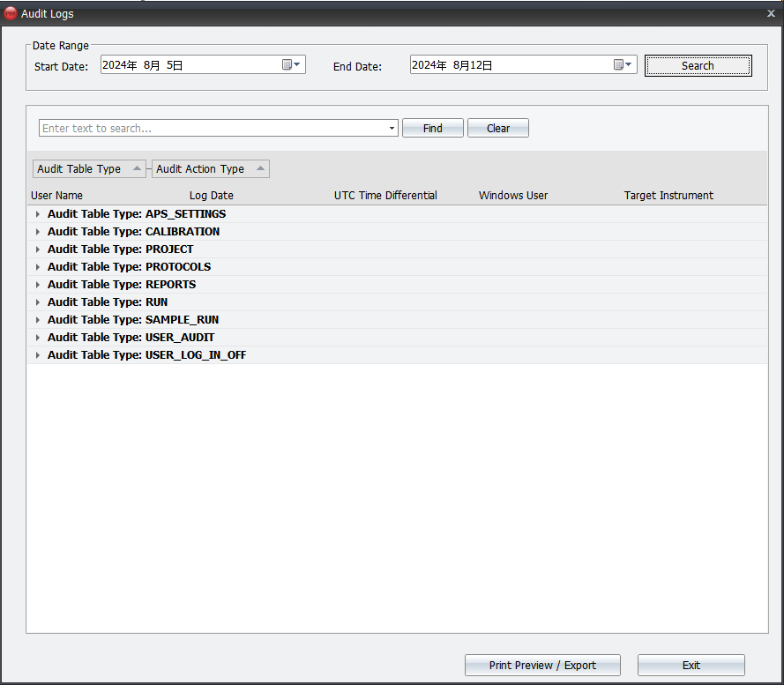This screenshot has height=685, width=784.
Task: Open the End Date calendar dropdown
Action: [623, 64]
